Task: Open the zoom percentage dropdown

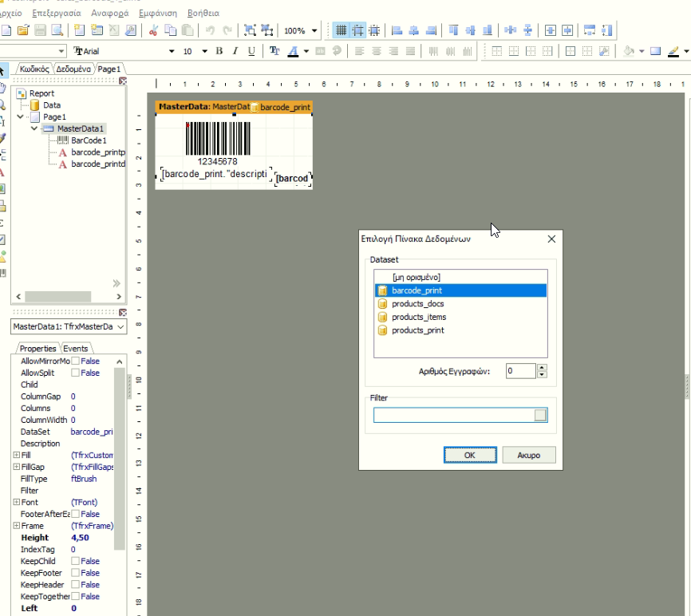Action: [x=314, y=31]
